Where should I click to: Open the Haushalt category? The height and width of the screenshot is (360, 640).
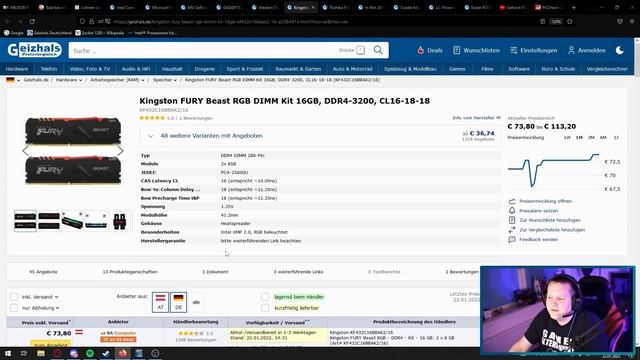tap(172, 69)
